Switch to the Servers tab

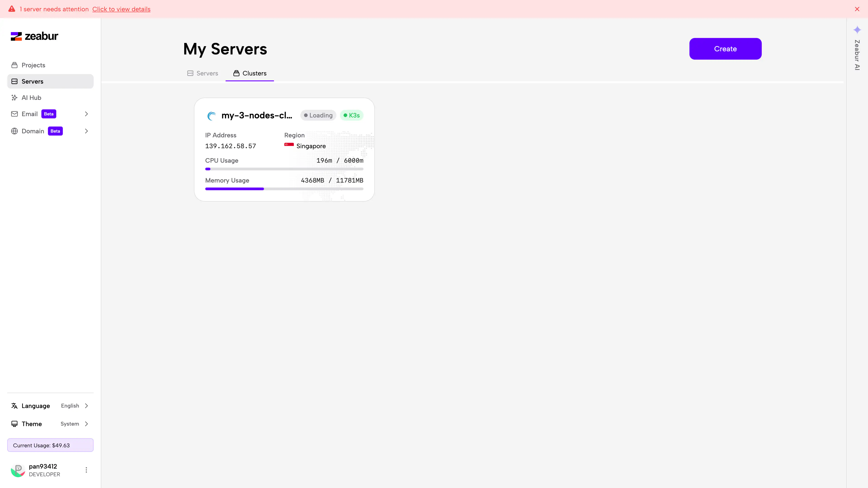pos(203,73)
